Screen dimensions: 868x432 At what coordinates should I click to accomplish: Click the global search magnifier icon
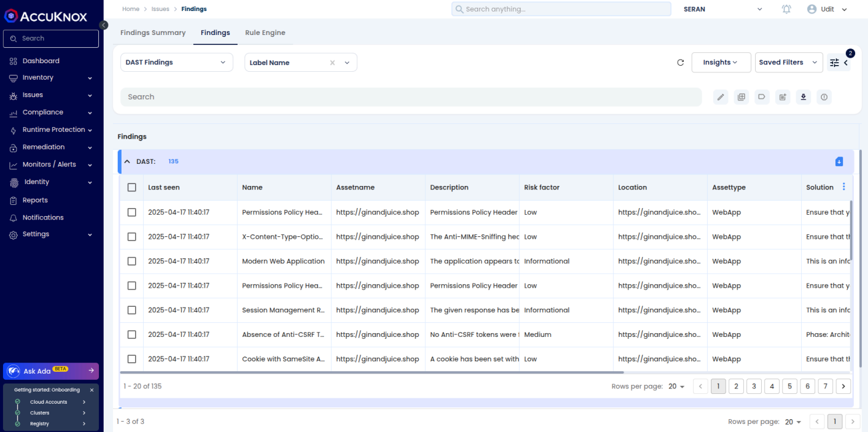coord(459,9)
